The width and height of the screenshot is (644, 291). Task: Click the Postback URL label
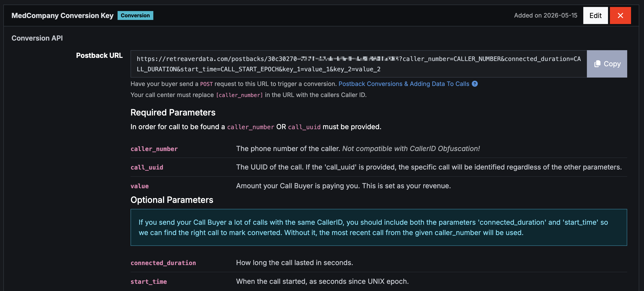click(x=99, y=55)
